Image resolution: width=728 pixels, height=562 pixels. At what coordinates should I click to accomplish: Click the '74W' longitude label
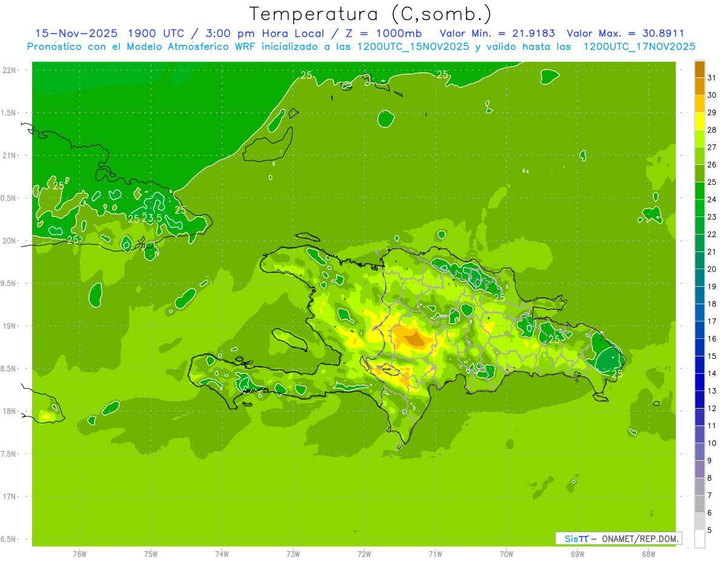click(222, 554)
